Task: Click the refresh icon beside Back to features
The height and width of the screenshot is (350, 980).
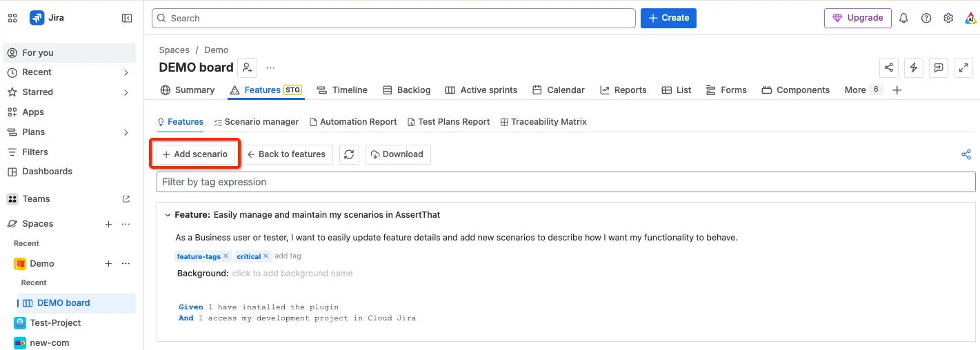Action: (349, 154)
